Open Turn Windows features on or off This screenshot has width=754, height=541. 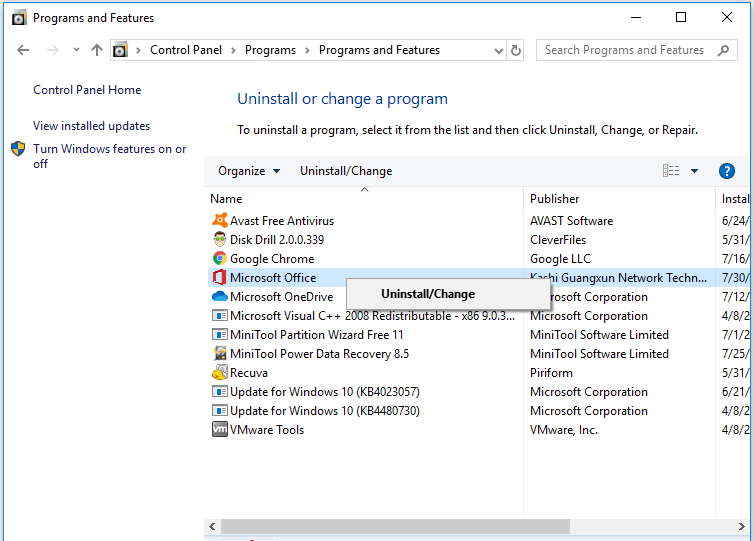coord(110,156)
